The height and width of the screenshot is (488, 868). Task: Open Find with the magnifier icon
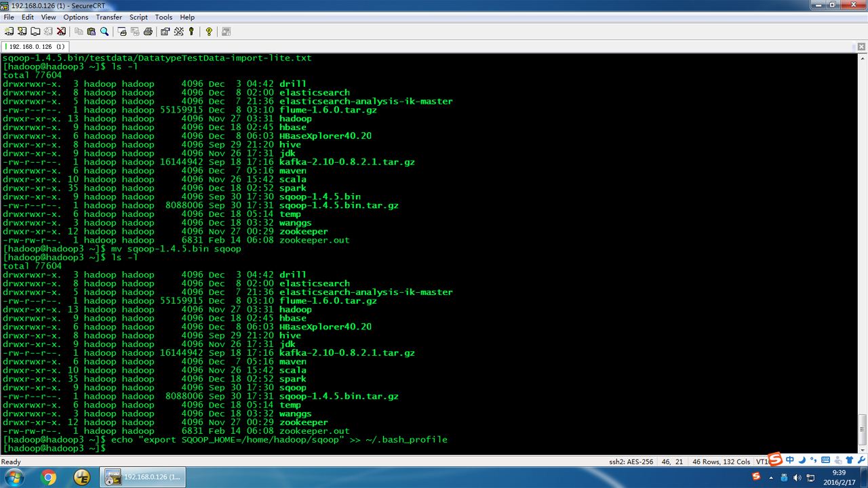tap(104, 31)
